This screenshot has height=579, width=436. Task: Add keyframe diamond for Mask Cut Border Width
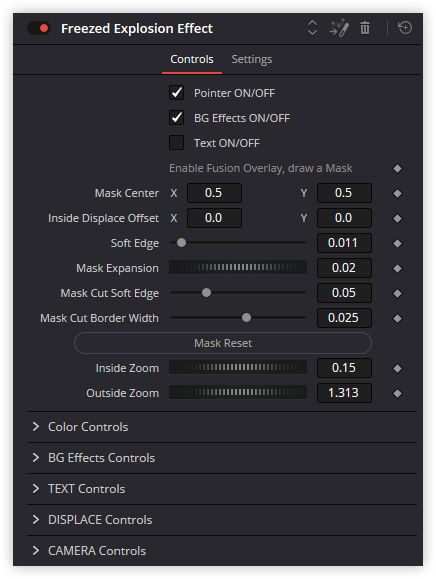pyautogui.click(x=397, y=318)
